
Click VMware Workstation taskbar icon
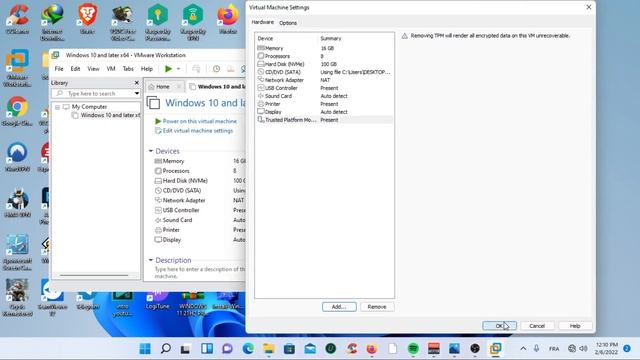[496, 349]
